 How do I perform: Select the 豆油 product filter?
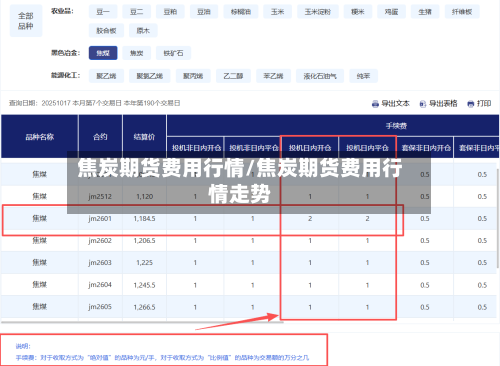(204, 12)
